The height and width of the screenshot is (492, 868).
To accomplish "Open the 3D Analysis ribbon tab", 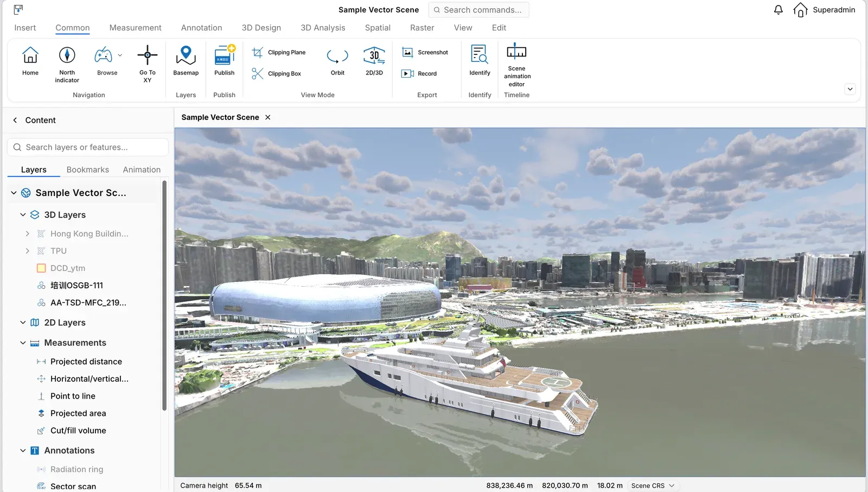I will tap(323, 28).
